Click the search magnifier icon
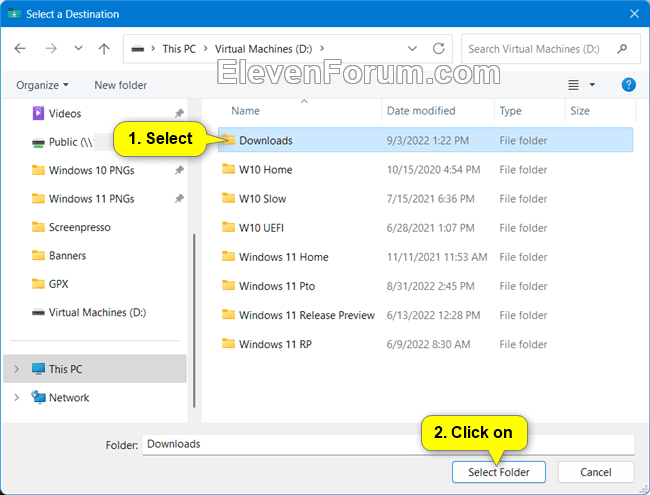The image size is (650, 495). click(622, 49)
